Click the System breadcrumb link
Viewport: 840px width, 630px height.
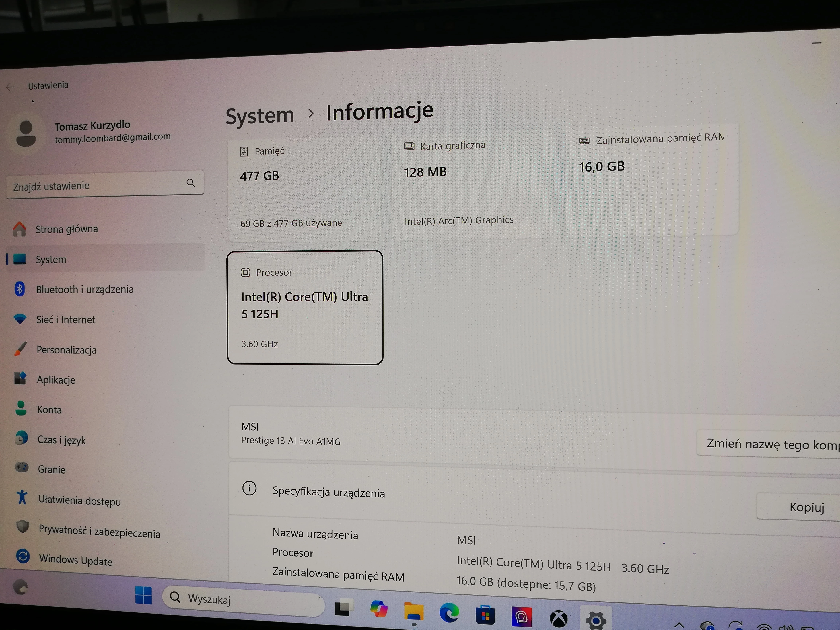pos(260,115)
